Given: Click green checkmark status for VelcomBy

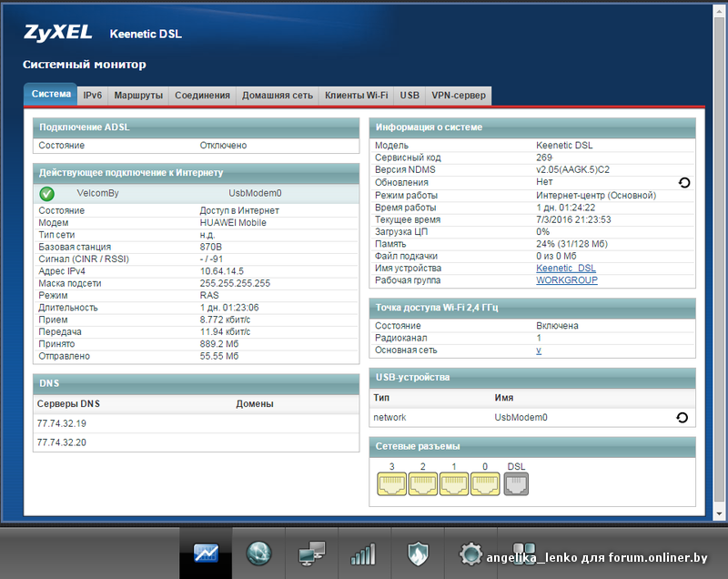Looking at the screenshot, I should 47,193.
